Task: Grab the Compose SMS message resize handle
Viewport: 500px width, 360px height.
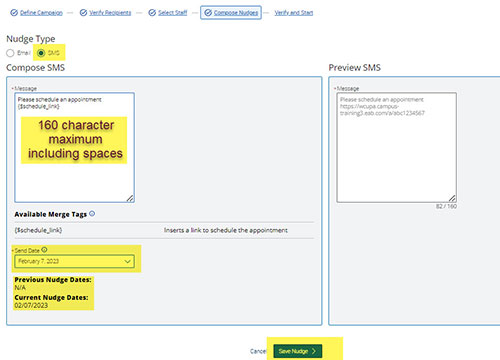Action: [x=130, y=198]
